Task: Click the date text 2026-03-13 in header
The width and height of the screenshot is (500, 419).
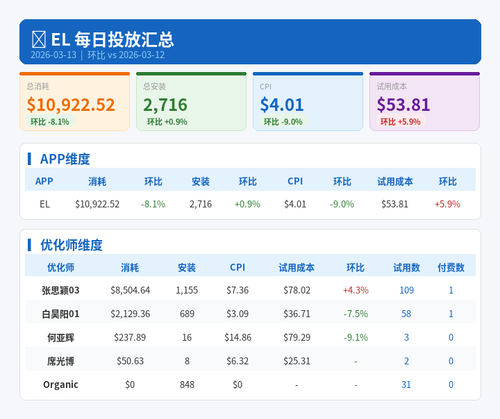Action: point(54,55)
